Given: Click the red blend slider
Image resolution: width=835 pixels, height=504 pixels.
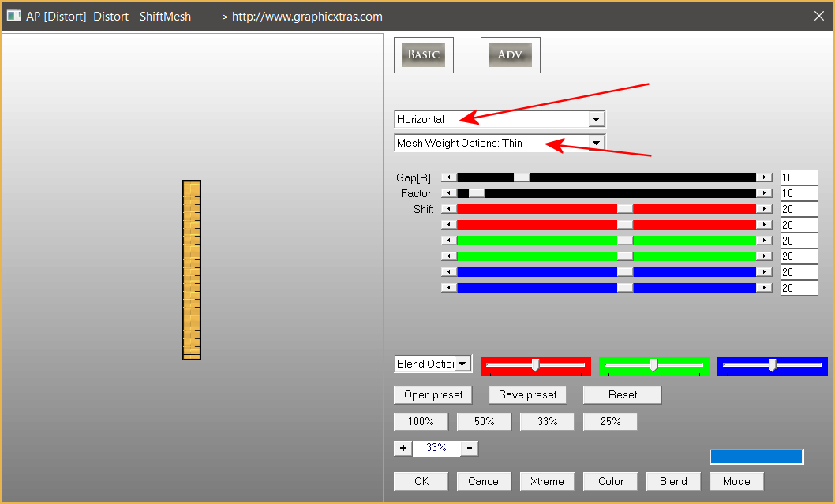Looking at the screenshot, I should (535, 365).
